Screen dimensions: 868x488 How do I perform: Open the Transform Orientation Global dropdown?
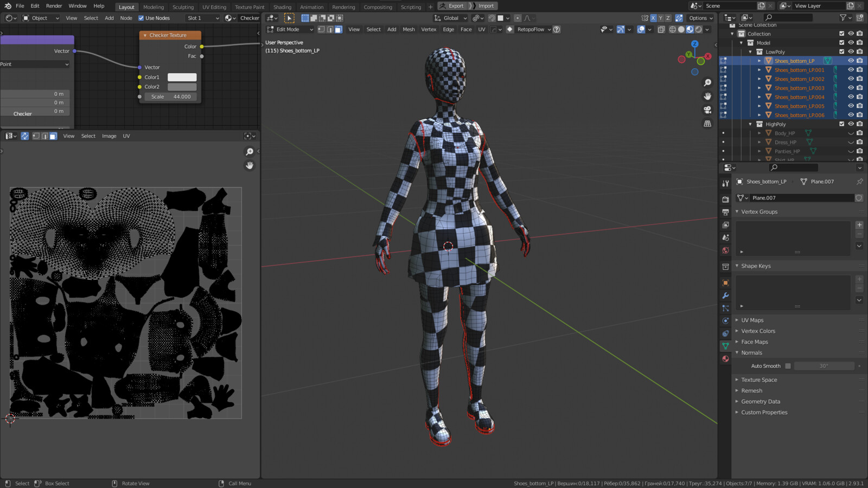click(x=449, y=18)
